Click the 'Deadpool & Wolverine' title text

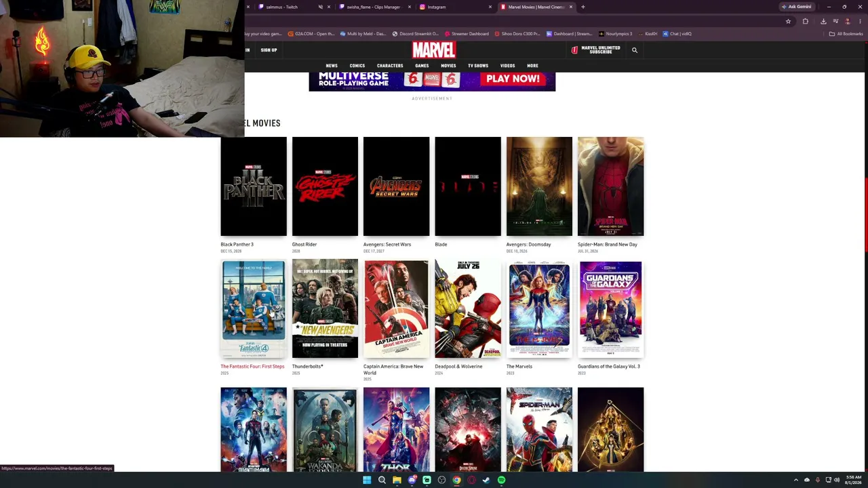[458, 367]
